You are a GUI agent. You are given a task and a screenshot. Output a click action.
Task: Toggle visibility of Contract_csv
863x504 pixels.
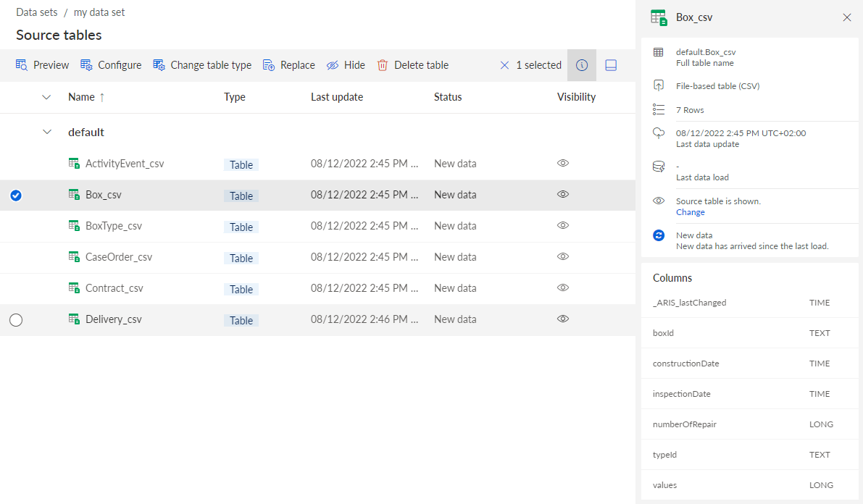(x=562, y=287)
